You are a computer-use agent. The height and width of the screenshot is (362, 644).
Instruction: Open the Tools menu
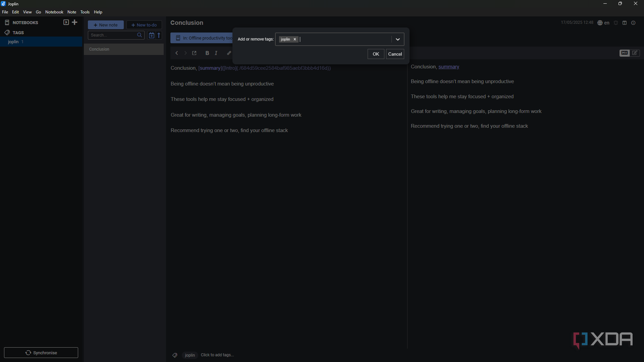point(85,12)
